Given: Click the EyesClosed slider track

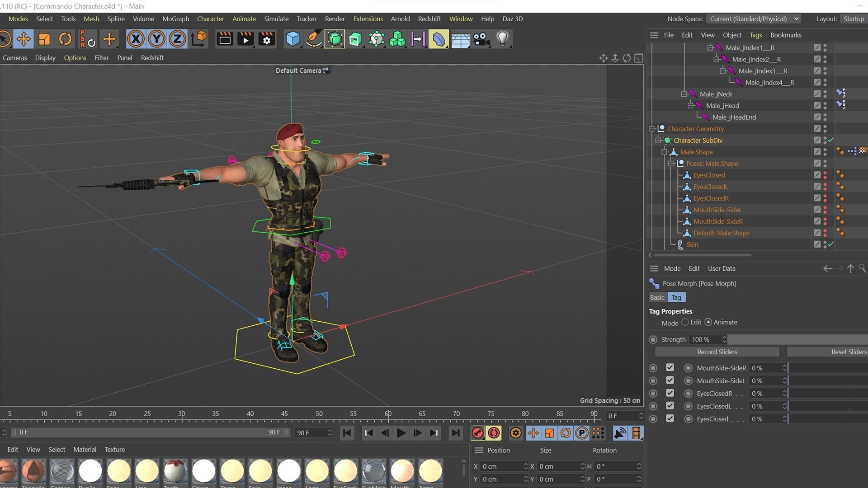Looking at the screenshot, I should (828, 419).
